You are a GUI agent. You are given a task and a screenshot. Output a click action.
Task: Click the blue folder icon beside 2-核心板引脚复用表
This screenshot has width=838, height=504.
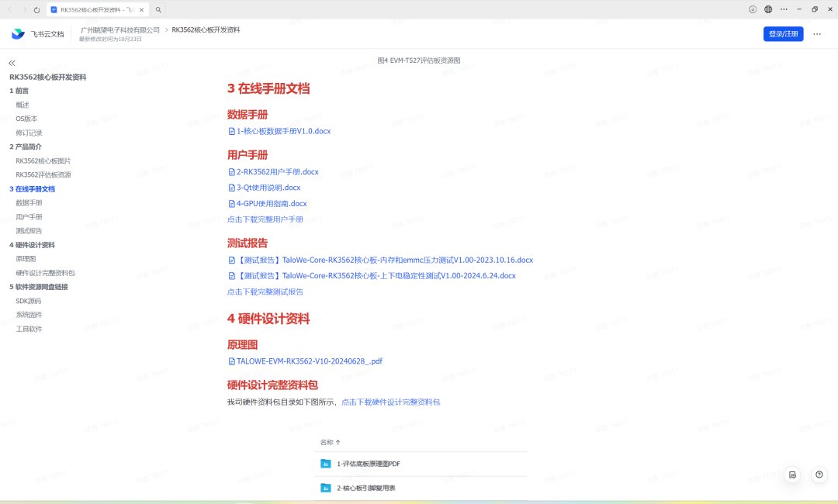pyautogui.click(x=324, y=488)
